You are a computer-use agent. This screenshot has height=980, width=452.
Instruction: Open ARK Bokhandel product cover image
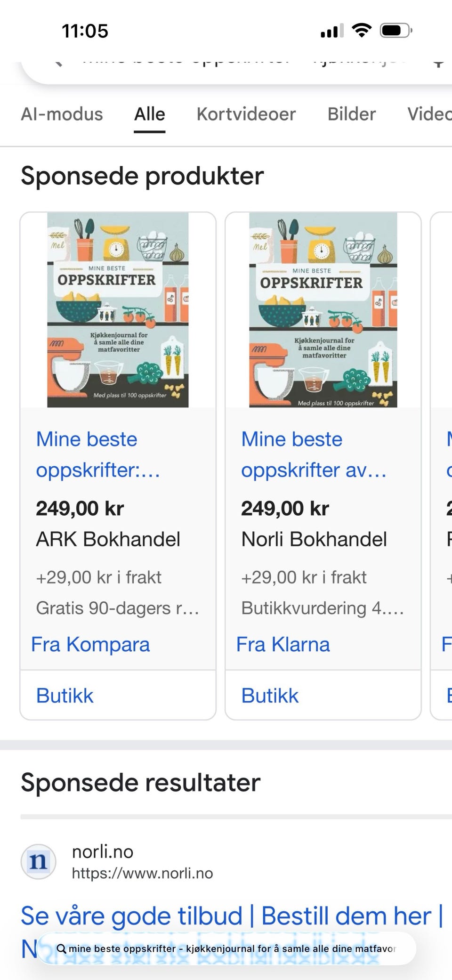118,310
